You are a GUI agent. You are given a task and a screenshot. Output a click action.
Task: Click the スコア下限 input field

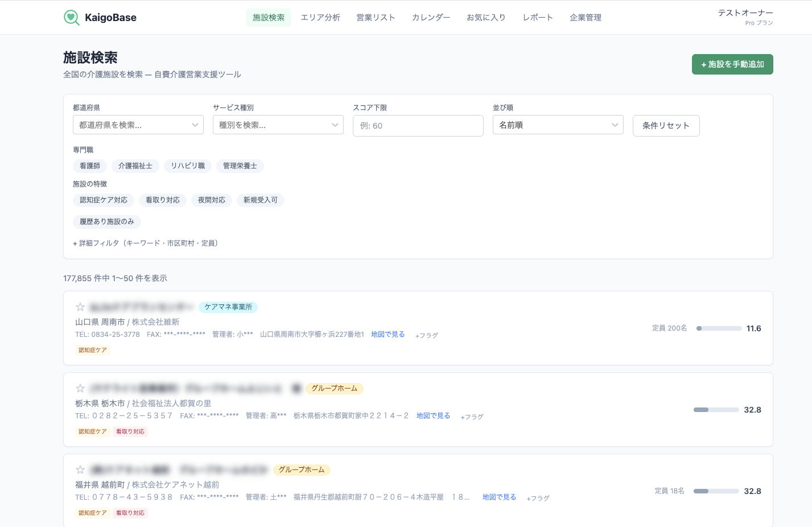(x=418, y=125)
